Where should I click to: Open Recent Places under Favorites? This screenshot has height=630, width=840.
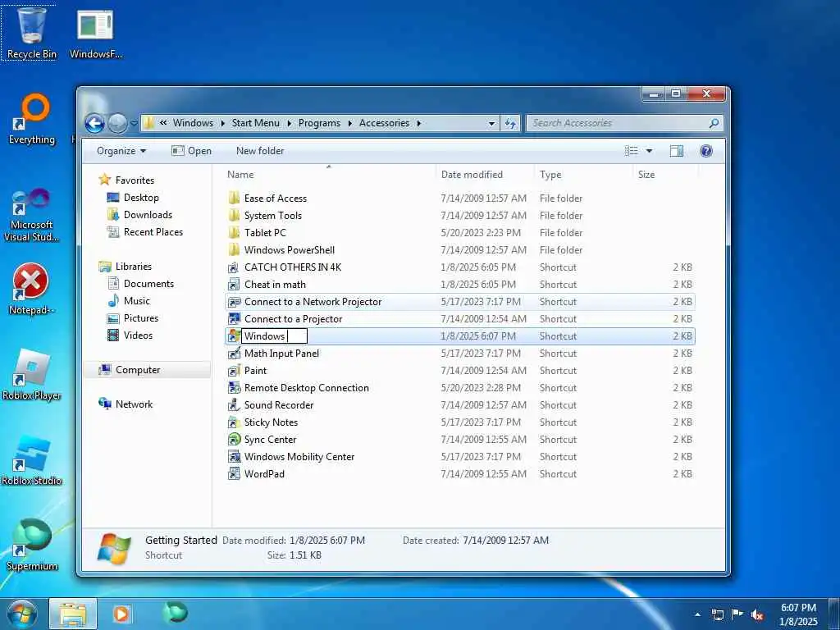tap(153, 232)
